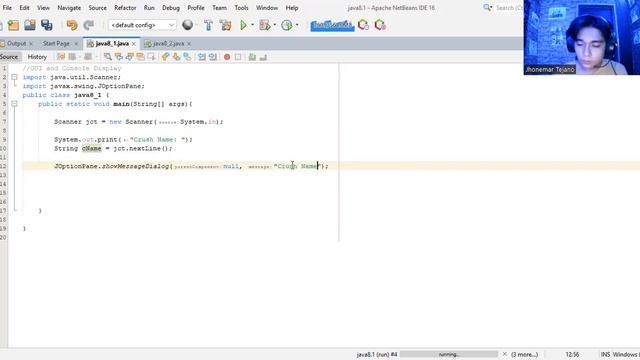The width and height of the screenshot is (640, 360).
Task: Open the Help menu
Action: click(292, 8)
